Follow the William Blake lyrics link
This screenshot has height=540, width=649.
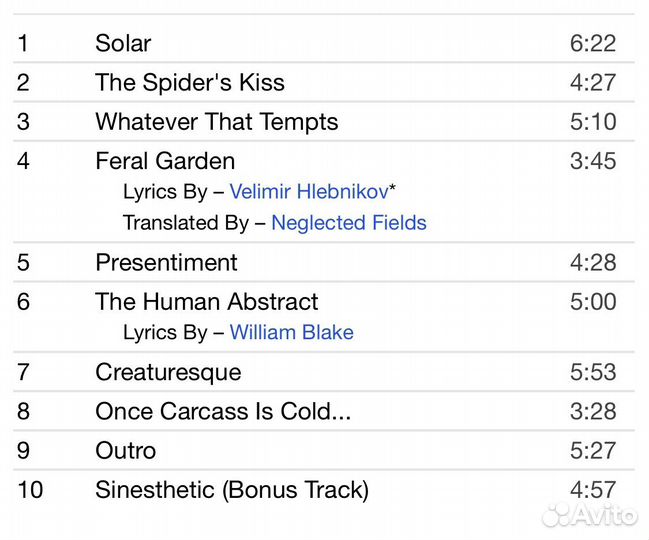291,333
